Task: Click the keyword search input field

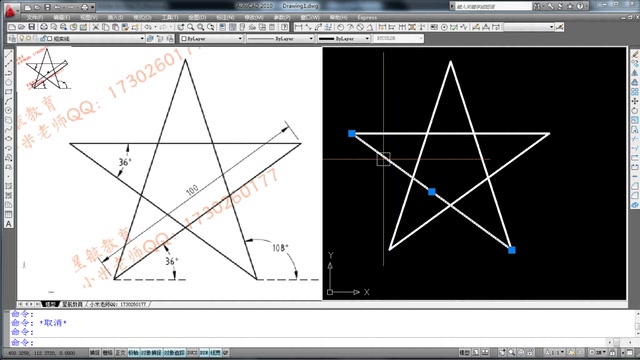Action: click(x=493, y=6)
